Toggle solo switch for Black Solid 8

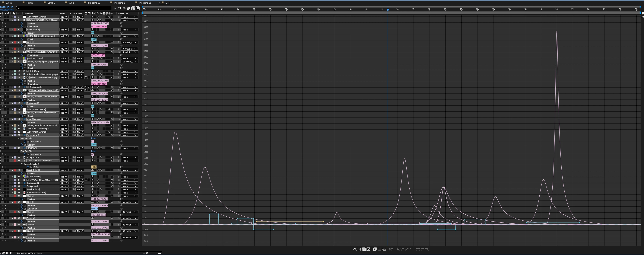(5, 30)
